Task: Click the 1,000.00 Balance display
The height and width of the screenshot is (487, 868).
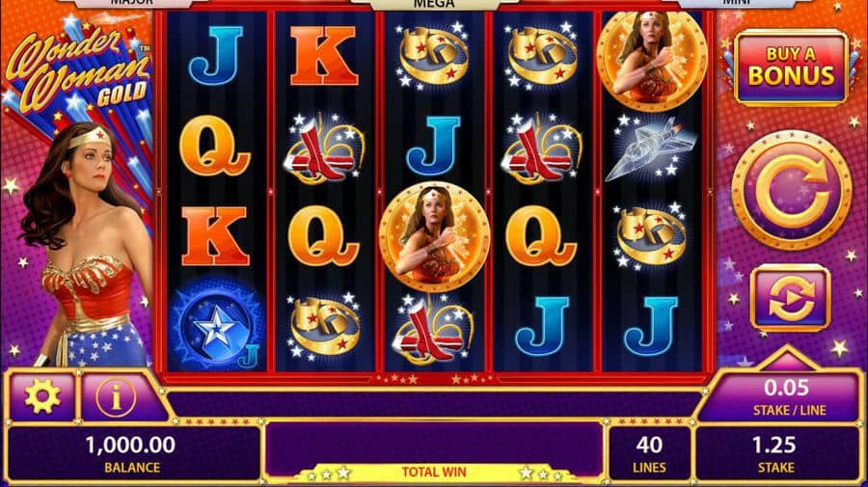Action: (131, 454)
